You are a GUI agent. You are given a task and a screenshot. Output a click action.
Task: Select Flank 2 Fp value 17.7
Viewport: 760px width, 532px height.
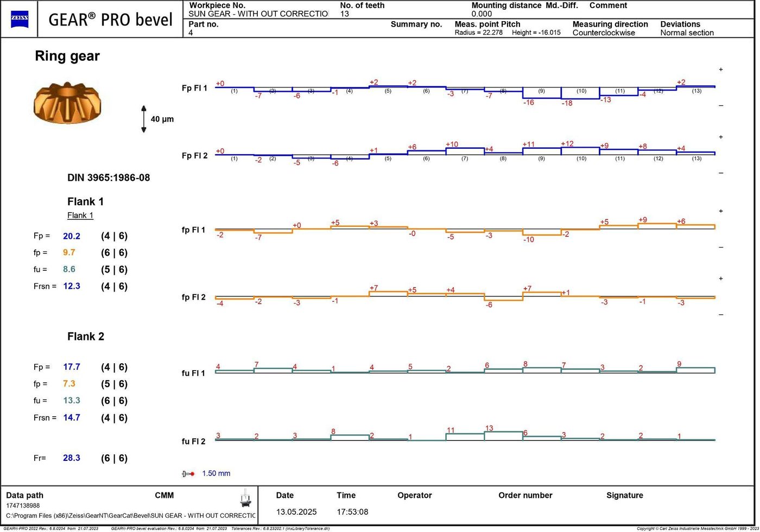(72, 367)
